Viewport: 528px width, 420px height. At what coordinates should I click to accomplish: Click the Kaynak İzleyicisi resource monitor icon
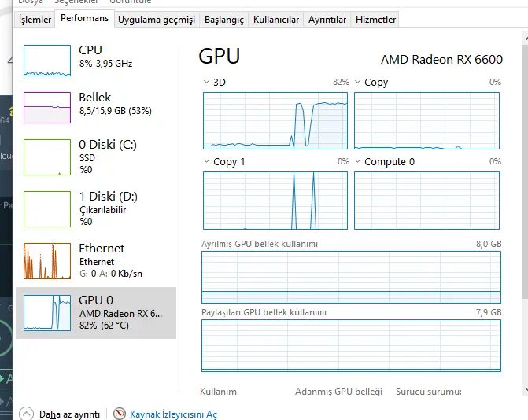119,414
